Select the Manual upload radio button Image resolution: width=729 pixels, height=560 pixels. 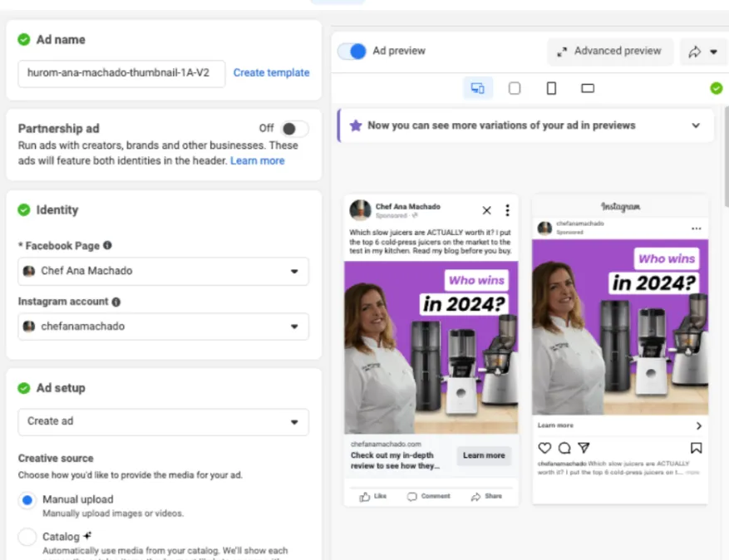pos(27,500)
